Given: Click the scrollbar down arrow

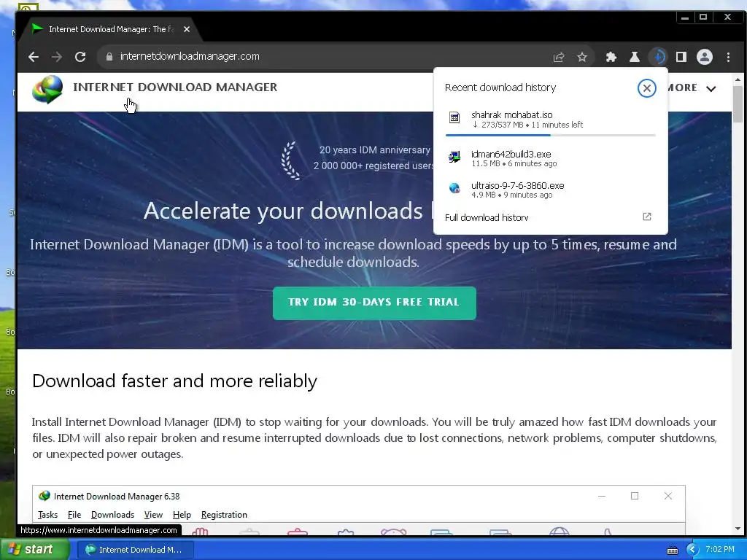Looking at the screenshot, I should (x=738, y=529).
